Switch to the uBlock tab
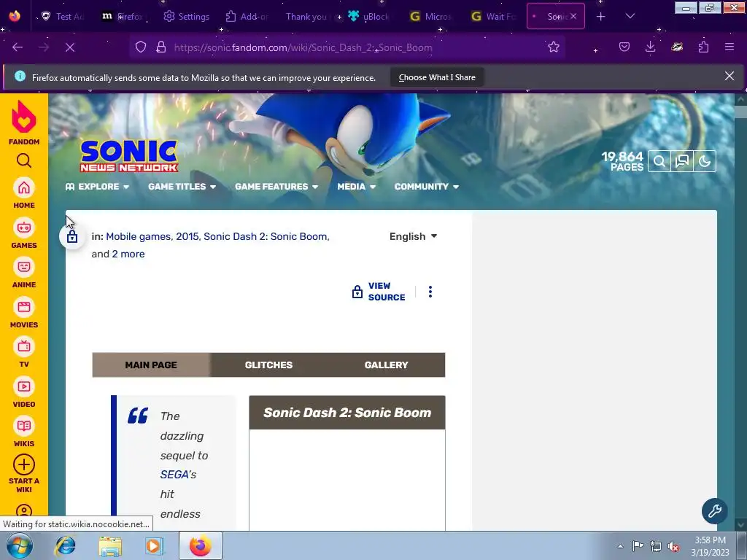Image resolution: width=747 pixels, height=560 pixels. click(x=368, y=17)
